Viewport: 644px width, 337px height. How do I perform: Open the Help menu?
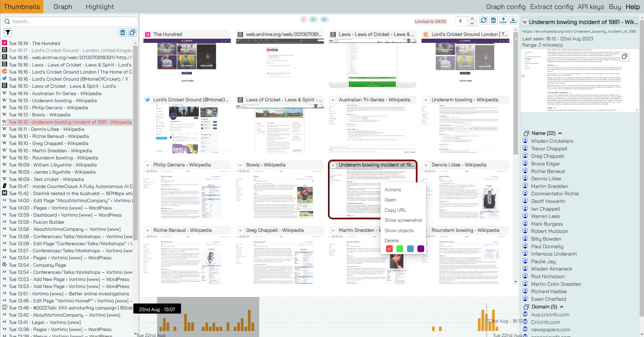click(x=633, y=7)
